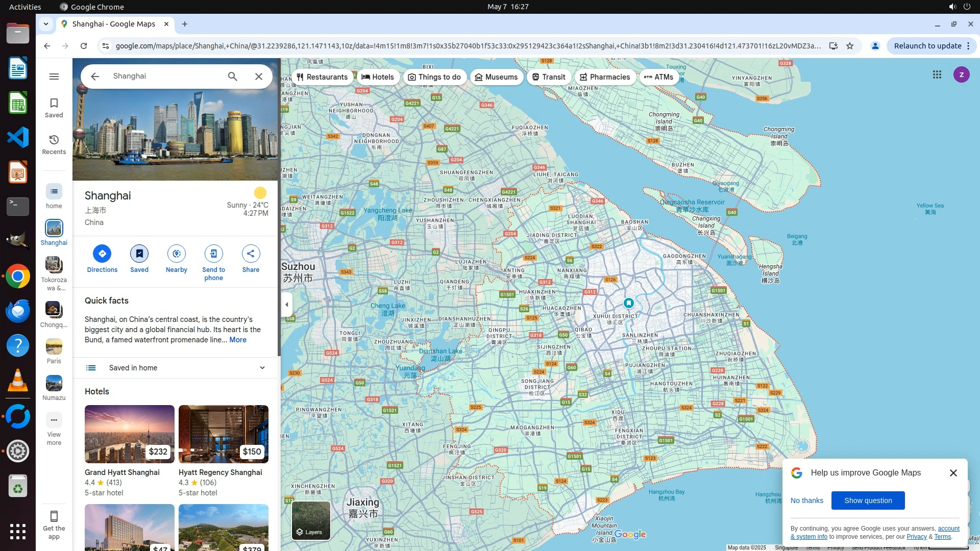980x551 pixels.
Task: Open the hamburger menu in the sidebar
Action: click(54, 77)
